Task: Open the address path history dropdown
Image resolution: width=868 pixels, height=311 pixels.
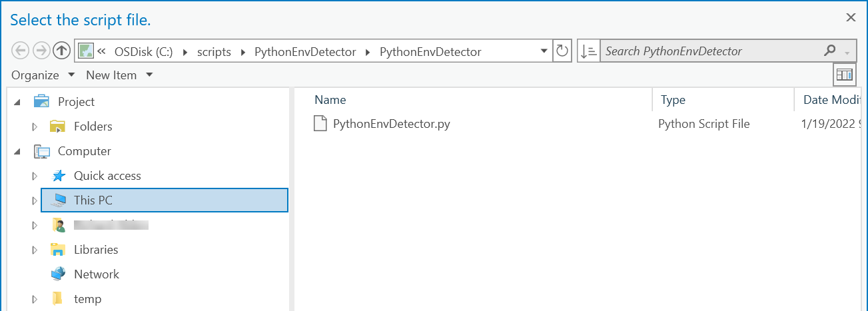Action: click(544, 51)
